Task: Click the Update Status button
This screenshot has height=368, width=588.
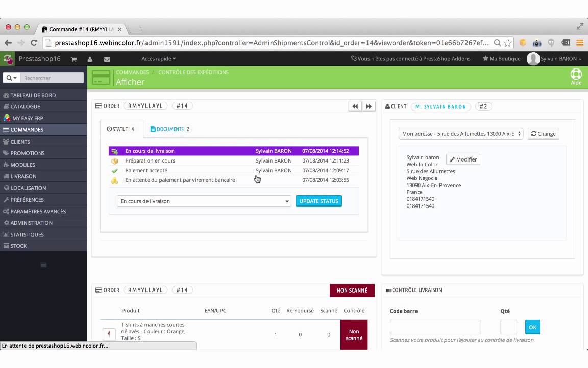Action: [x=318, y=201]
